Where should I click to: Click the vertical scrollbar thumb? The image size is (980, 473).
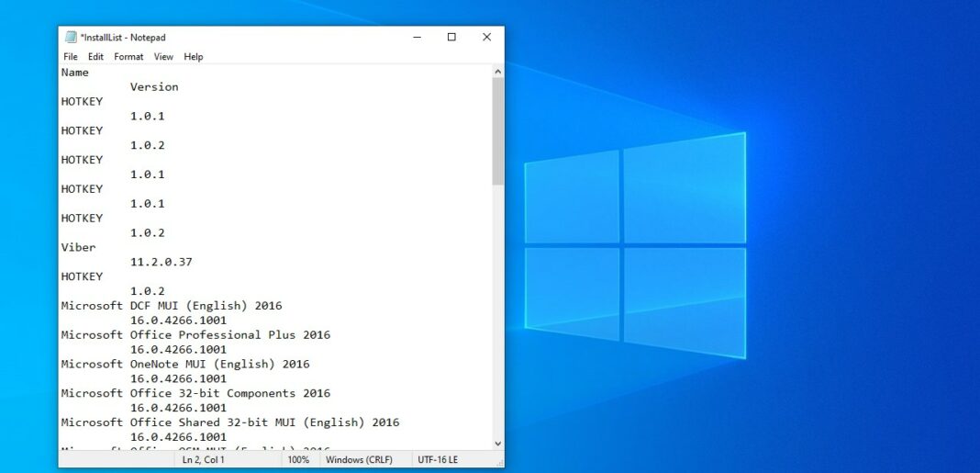tap(498, 131)
